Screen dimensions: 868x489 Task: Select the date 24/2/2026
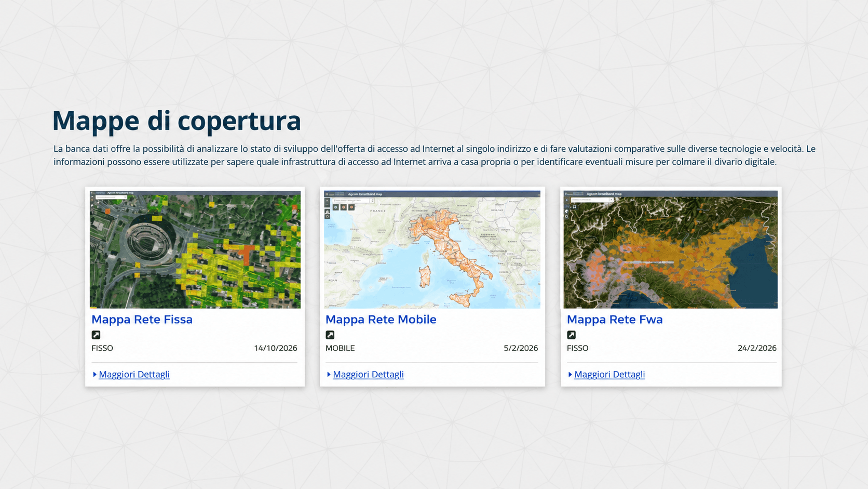(x=757, y=348)
